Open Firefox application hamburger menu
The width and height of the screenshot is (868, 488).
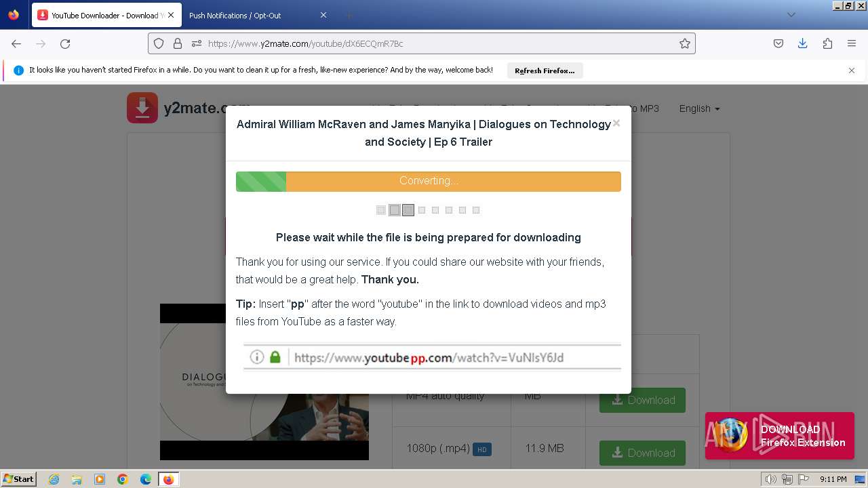pyautogui.click(x=852, y=43)
